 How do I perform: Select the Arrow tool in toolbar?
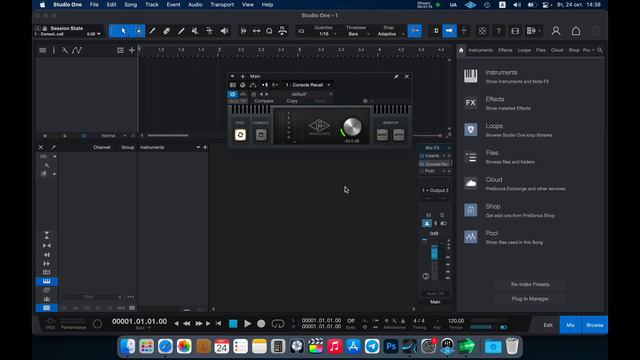[x=123, y=31]
